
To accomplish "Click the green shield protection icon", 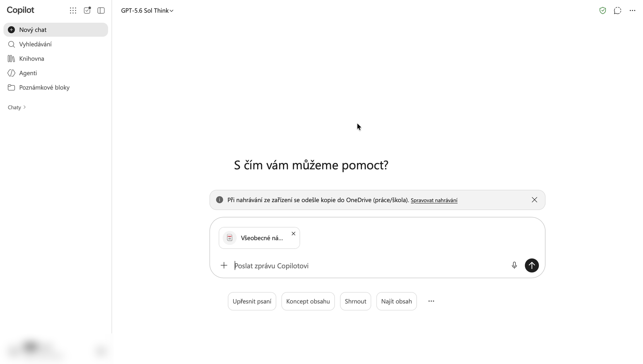I will tap(603, 10).
